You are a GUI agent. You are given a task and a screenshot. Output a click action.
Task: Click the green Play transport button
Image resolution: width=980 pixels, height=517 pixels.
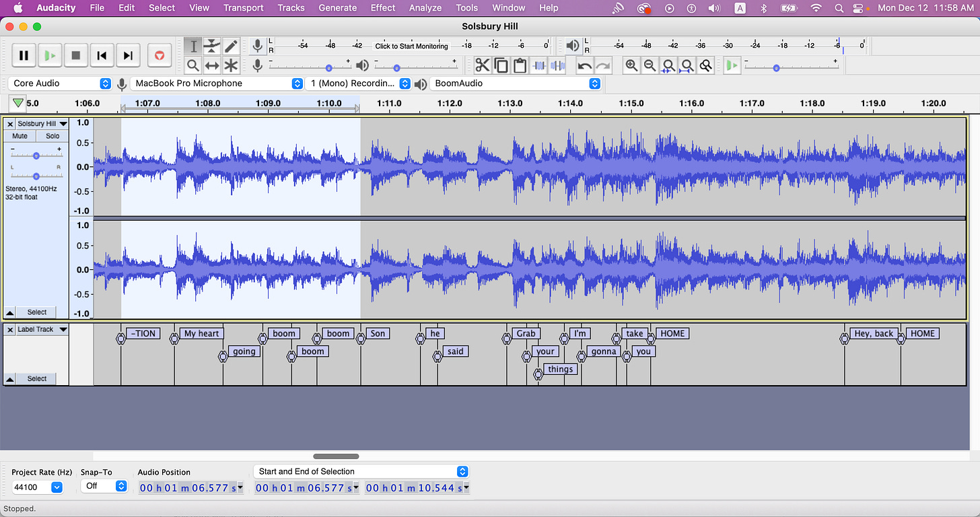coord(50,55)
